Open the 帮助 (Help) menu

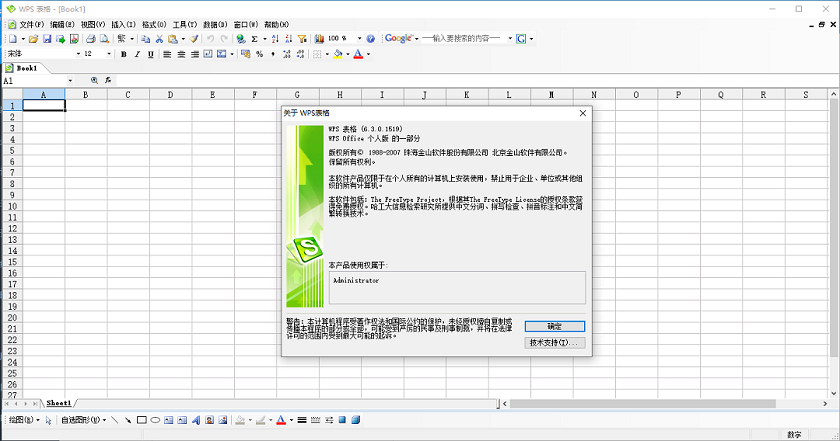tap(276, 25)
